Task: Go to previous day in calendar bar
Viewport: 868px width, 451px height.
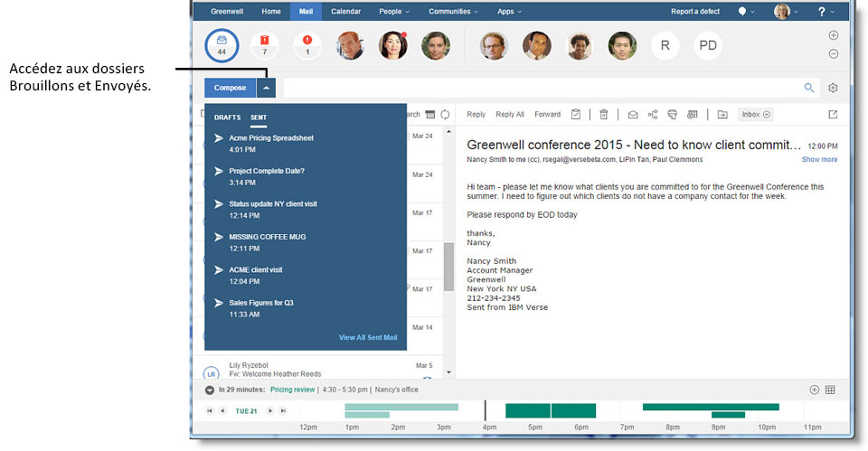Action: [x=222, y=410]
